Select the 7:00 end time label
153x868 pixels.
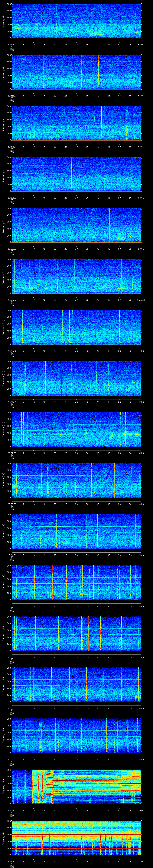(141, 657)
